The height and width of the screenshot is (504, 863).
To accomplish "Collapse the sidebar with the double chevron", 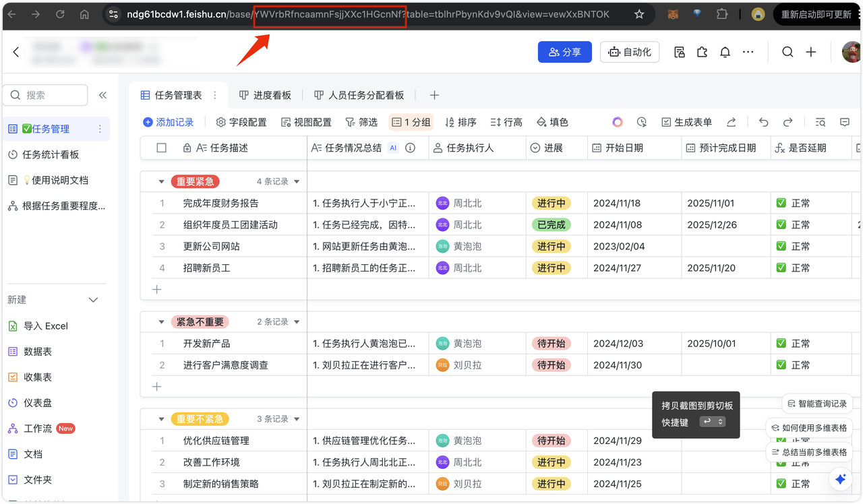I will click(102, 95).
